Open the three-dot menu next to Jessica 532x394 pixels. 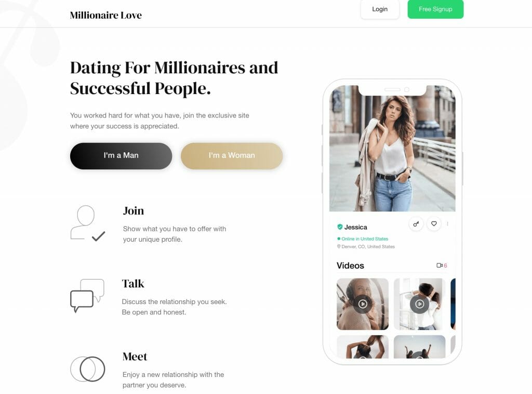448,224
